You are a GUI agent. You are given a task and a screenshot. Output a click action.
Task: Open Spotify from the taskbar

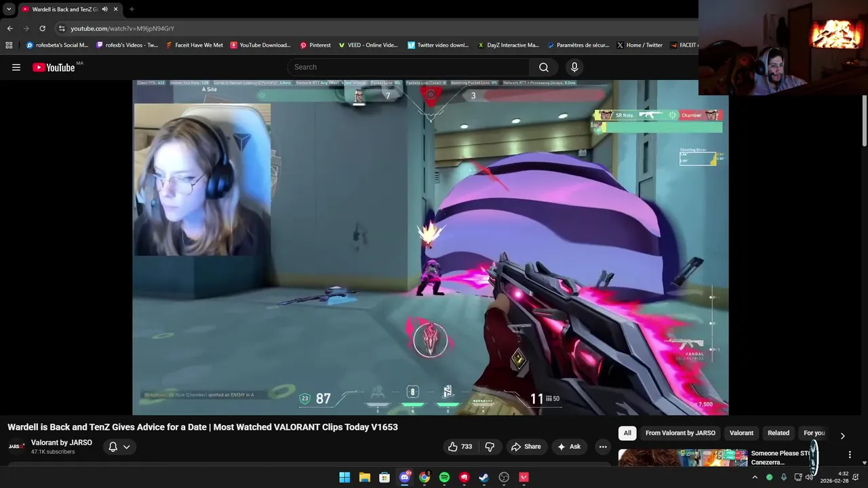444,477
